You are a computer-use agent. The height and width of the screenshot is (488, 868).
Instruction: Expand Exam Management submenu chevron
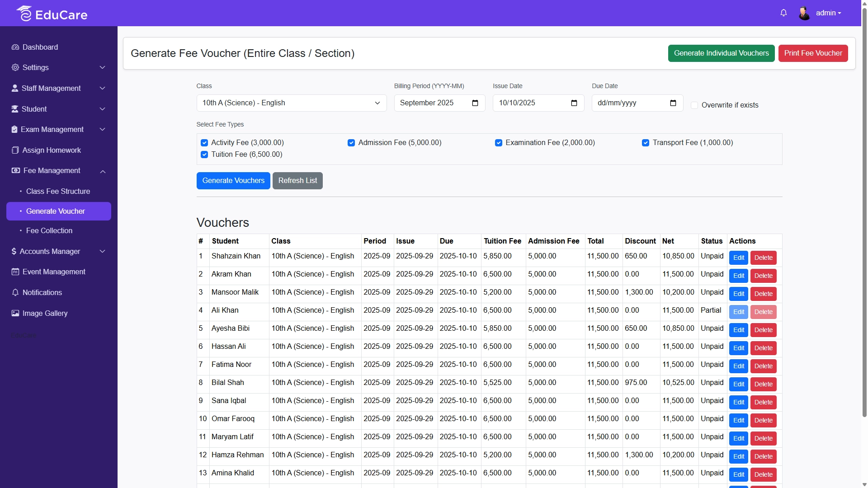point(103,129)
